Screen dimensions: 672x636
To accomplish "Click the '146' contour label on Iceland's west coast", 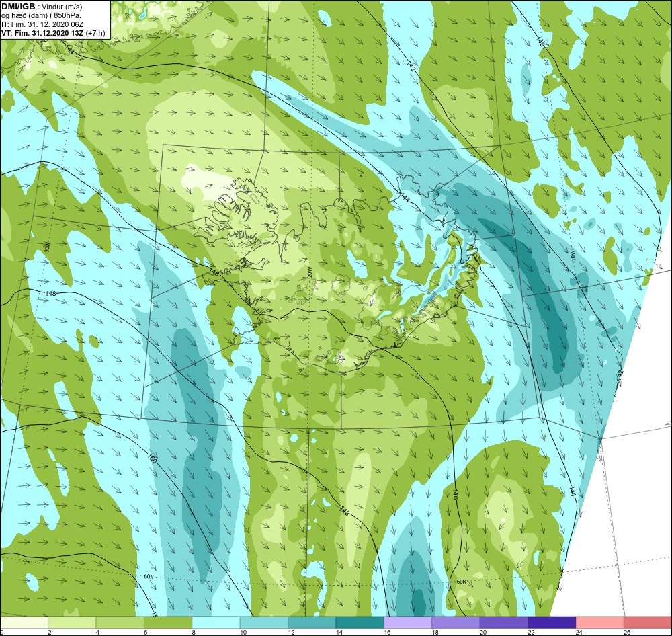I will click(214, 272).
